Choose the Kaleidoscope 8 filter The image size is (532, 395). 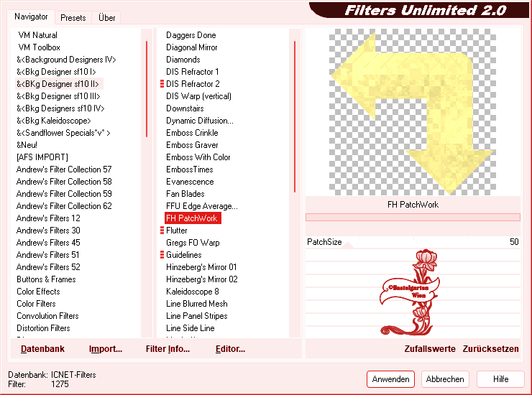192,292
